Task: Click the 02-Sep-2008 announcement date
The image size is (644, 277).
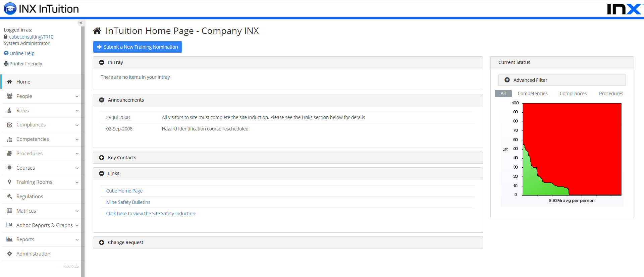Action: point(119,129)
